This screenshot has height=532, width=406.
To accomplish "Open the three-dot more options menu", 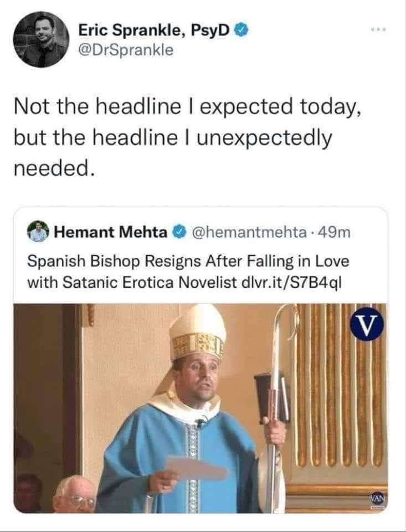I will (x=379, y=30).
